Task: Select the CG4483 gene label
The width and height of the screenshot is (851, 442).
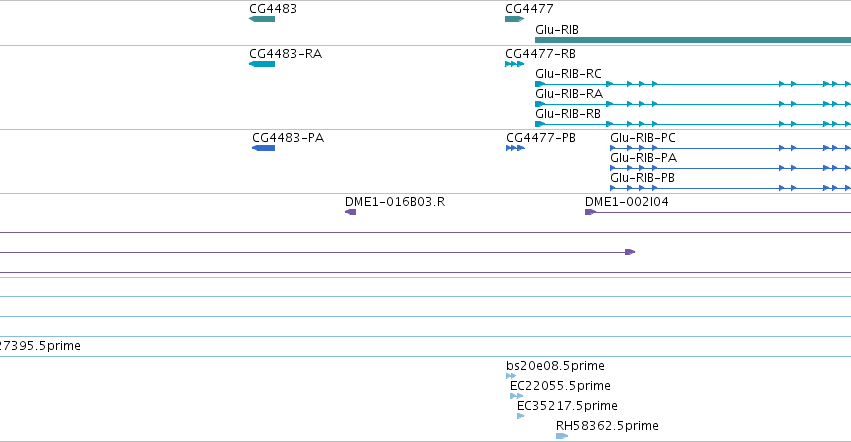Action: (x=273, y=9)
